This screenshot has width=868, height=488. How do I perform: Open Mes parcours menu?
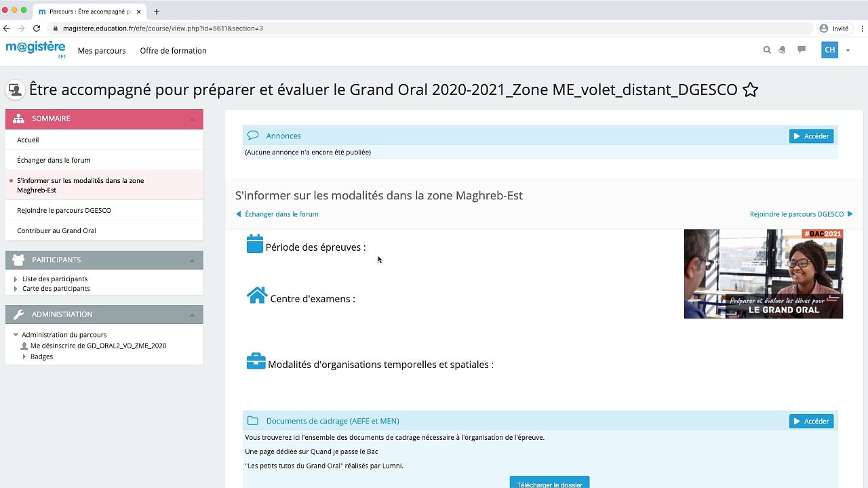102,51
